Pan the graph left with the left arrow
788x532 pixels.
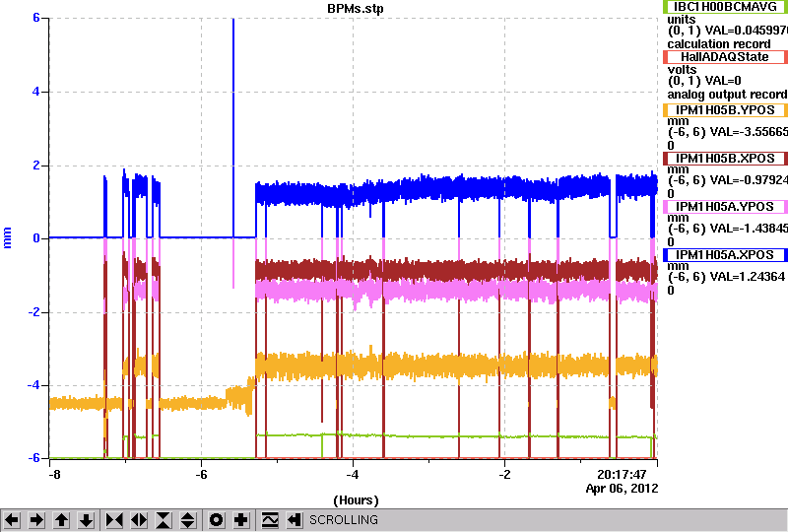(12, 520)
